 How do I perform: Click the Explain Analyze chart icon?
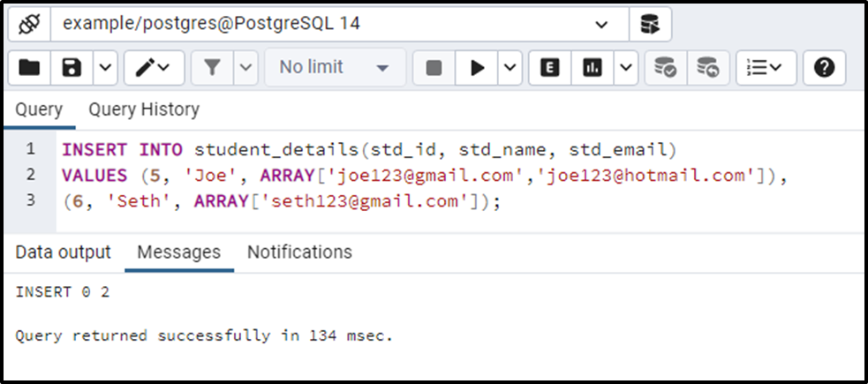tap(593, 68)
